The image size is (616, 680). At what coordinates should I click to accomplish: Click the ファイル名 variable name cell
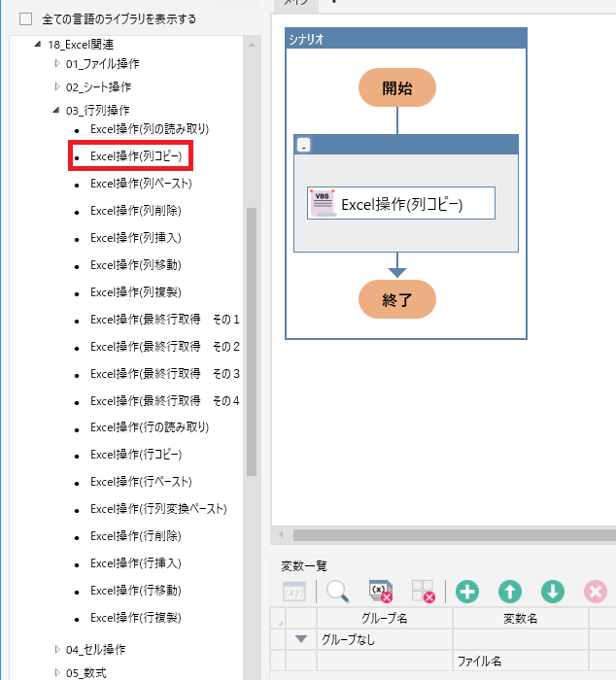(x=519, y=661)
